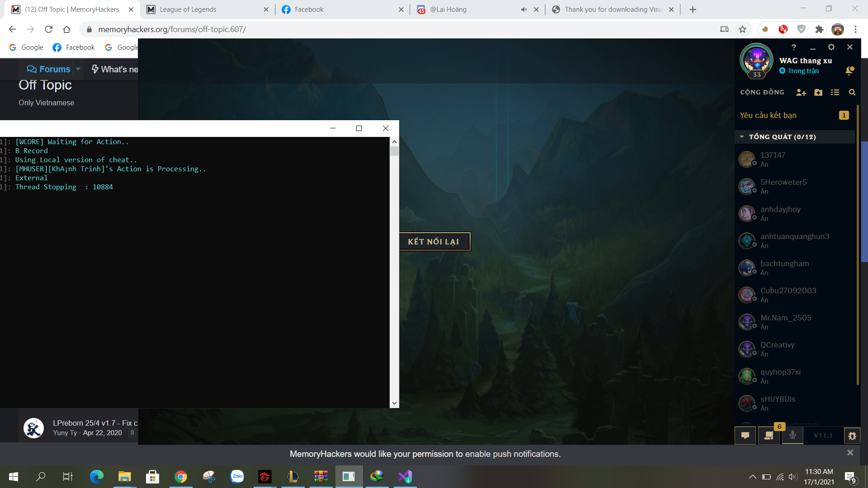The height and width of the screenshot is (488, 868).
Task: Reload the MemoryHackers page
Action: click(x=48, y=29)
